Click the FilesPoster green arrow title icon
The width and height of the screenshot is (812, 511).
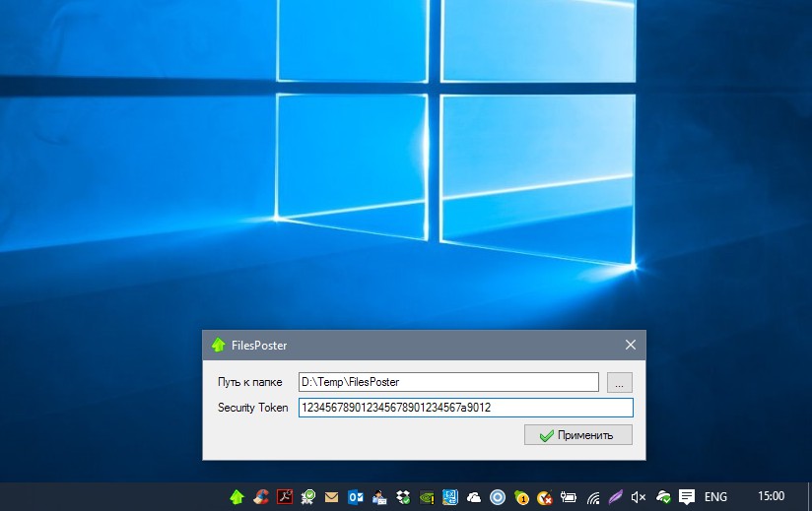pos(219,345)
